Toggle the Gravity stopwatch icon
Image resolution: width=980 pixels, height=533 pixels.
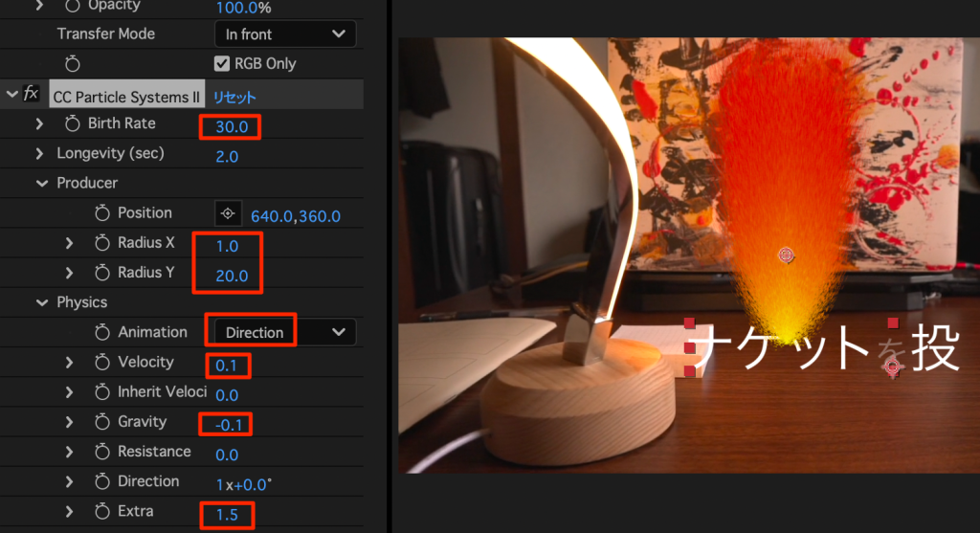tap(102, 422)
